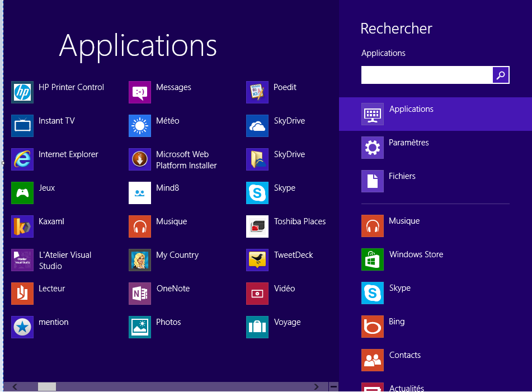
Task: Click the Skype label in the Applications list
Action: 284,188
